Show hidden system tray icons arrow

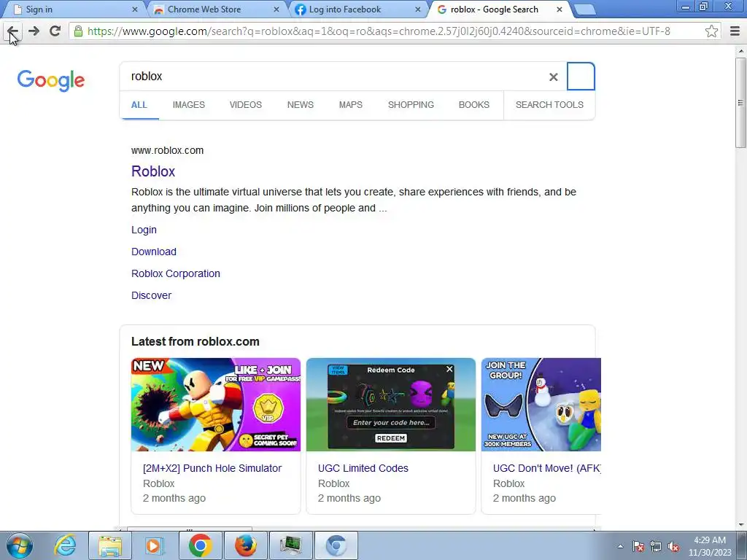point(620,546)
